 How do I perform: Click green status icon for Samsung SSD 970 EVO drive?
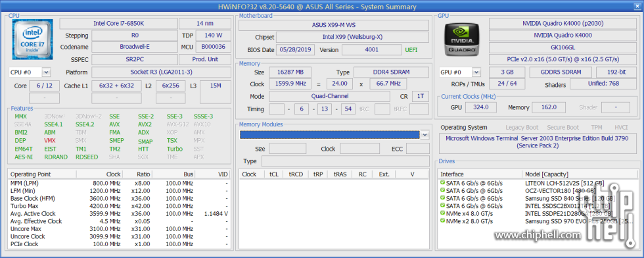(x=442, y=220)
